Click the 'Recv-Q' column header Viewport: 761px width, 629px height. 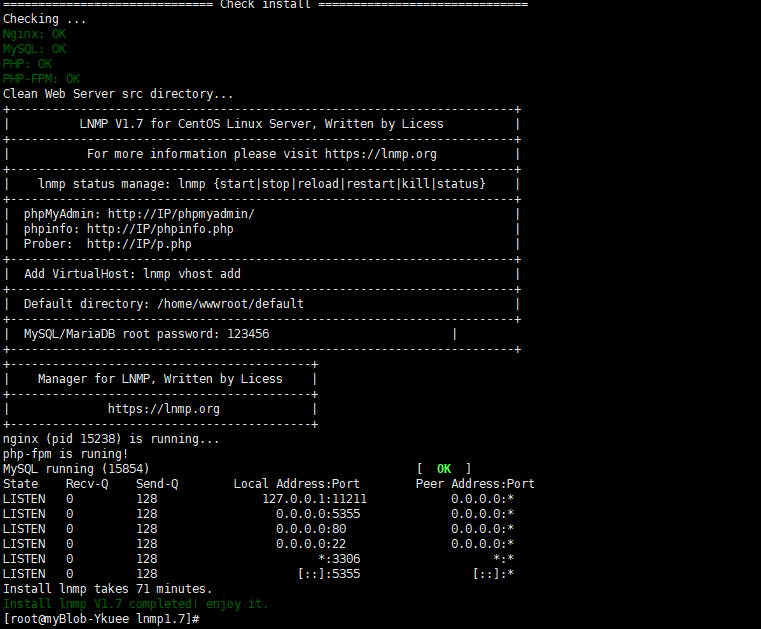(x=87, y=484)
